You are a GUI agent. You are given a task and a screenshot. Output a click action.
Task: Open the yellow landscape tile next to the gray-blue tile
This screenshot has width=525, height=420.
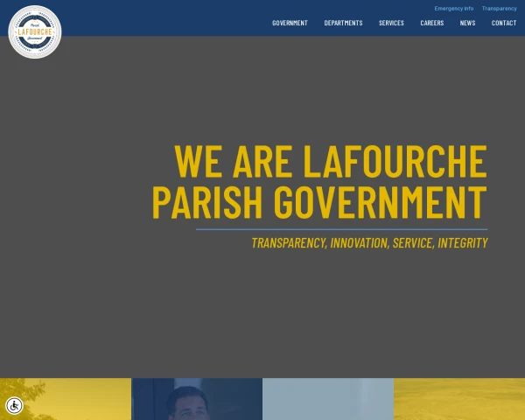(459, 399)
